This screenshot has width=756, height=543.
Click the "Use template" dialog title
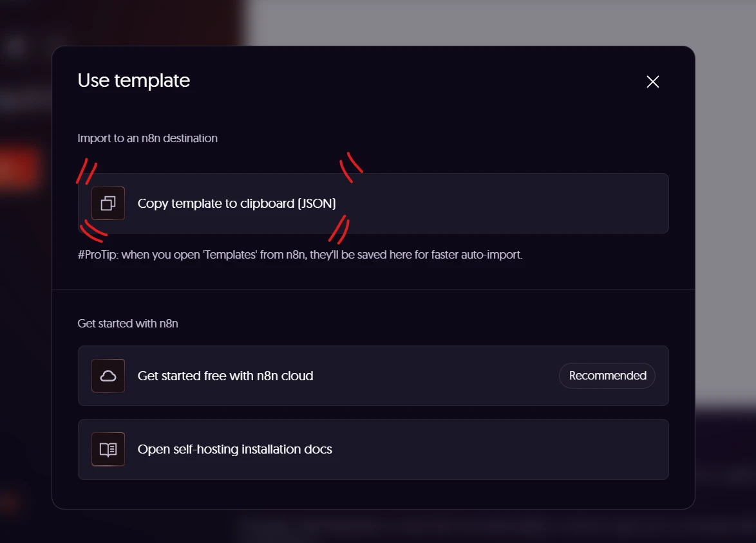coord(133,80)
